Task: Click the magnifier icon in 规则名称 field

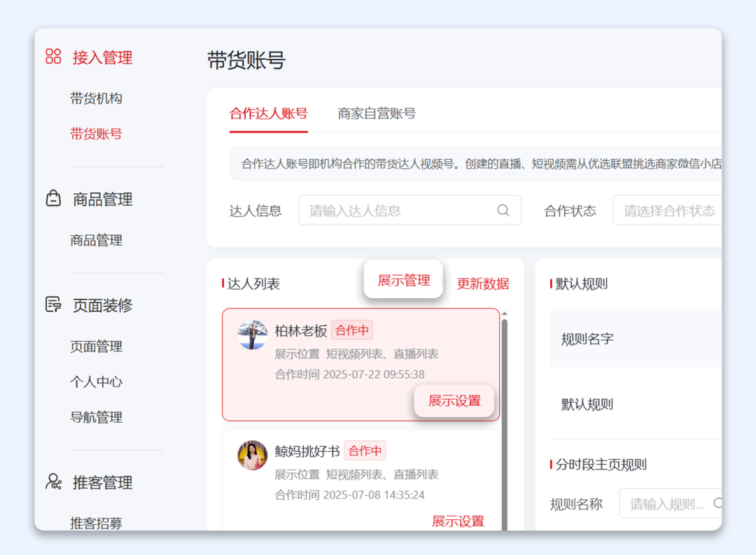Action: [720, 503]
